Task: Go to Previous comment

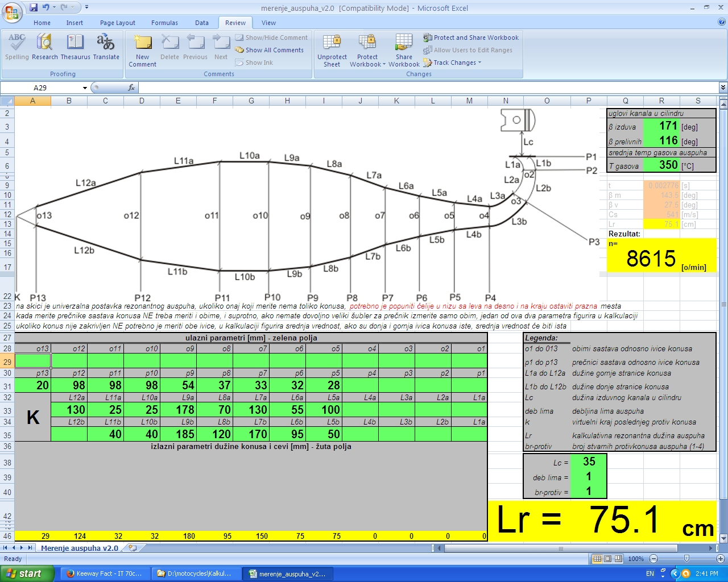Action: tap(195, 47)
